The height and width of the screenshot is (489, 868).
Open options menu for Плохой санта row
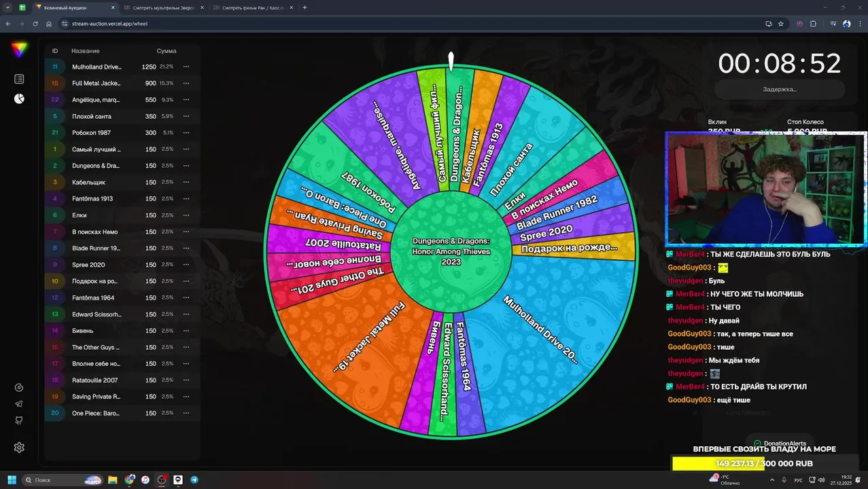(x=186, y=116)
